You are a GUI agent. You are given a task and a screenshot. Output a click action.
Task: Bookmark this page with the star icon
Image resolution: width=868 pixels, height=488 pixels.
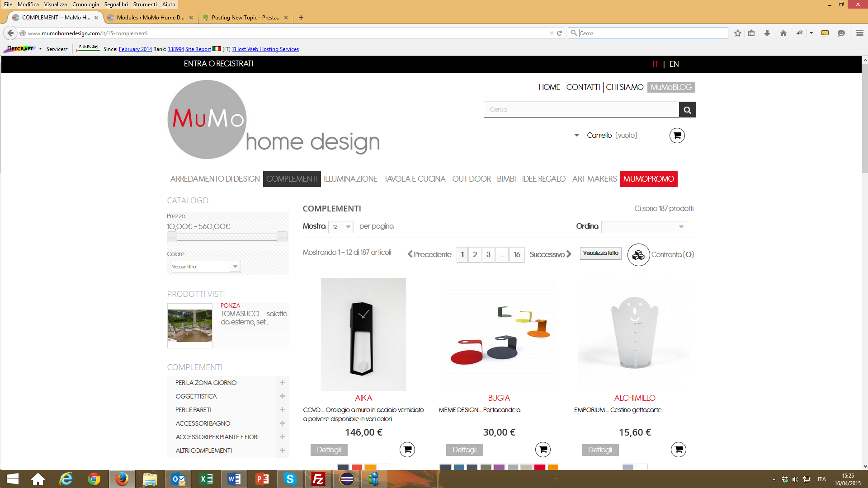coord(738,33)
